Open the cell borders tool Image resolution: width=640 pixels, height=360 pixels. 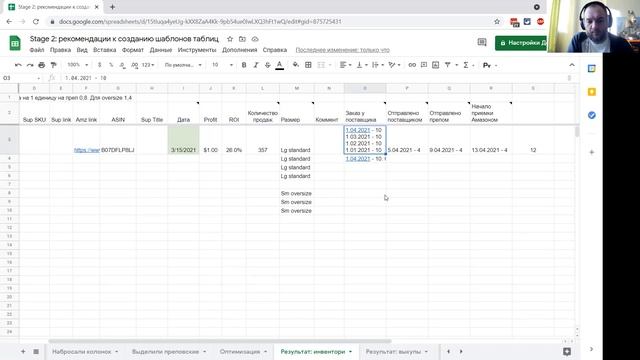(x=308, y=65)
